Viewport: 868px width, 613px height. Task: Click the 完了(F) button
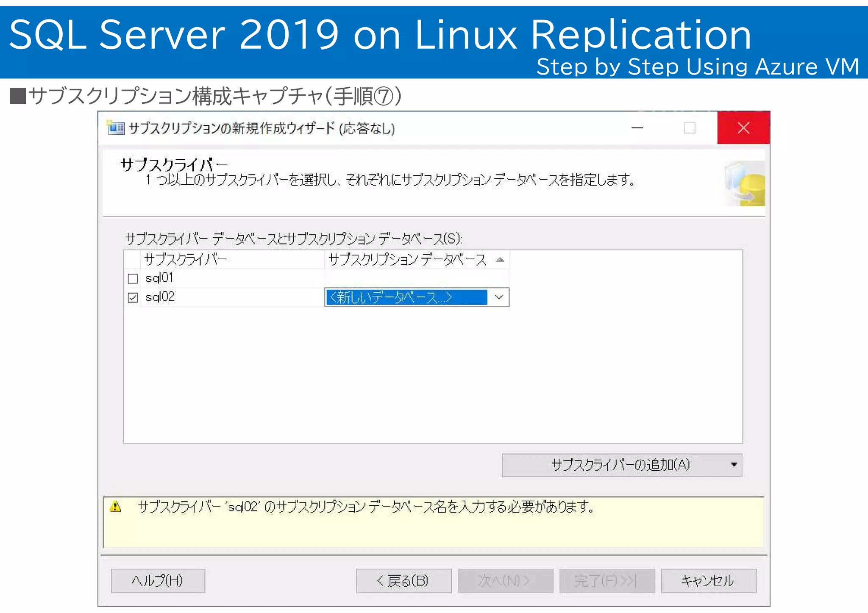(x=607, y=580)
